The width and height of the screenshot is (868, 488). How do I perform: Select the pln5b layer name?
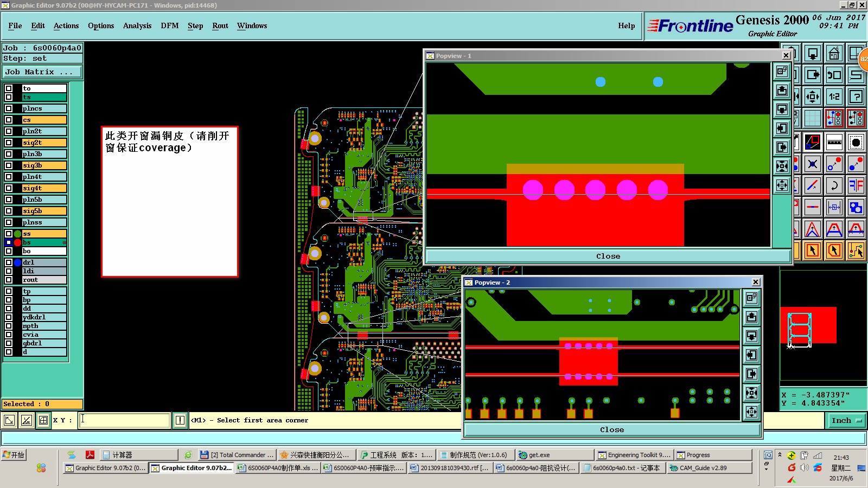(44, 200)
